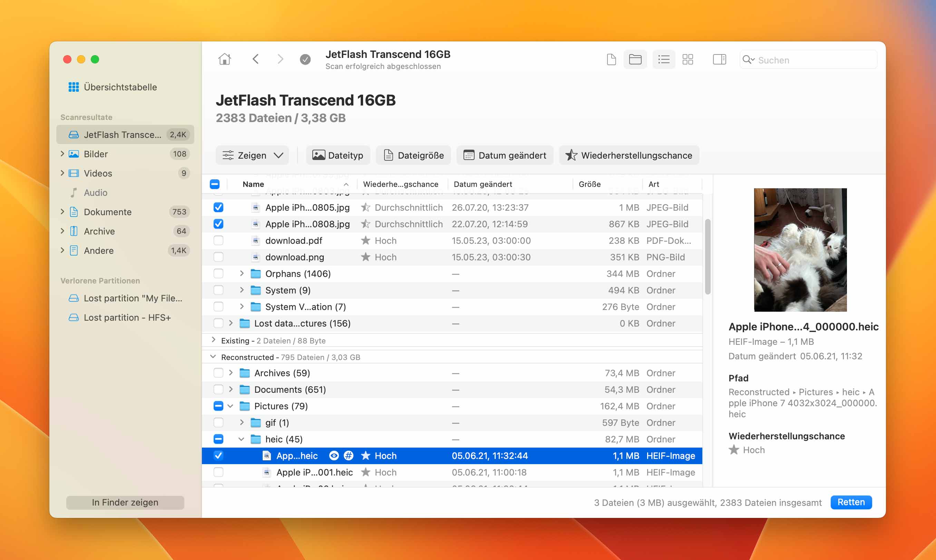Filter by Wiederherstellungschance
The width and height of the screenshot is (936, 560).
pos(629,155)
